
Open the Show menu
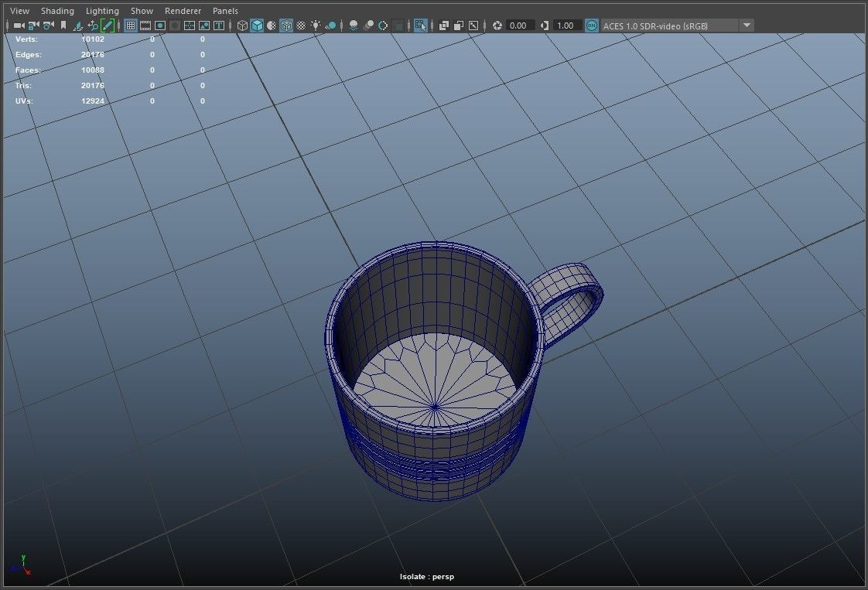point(142,11)
